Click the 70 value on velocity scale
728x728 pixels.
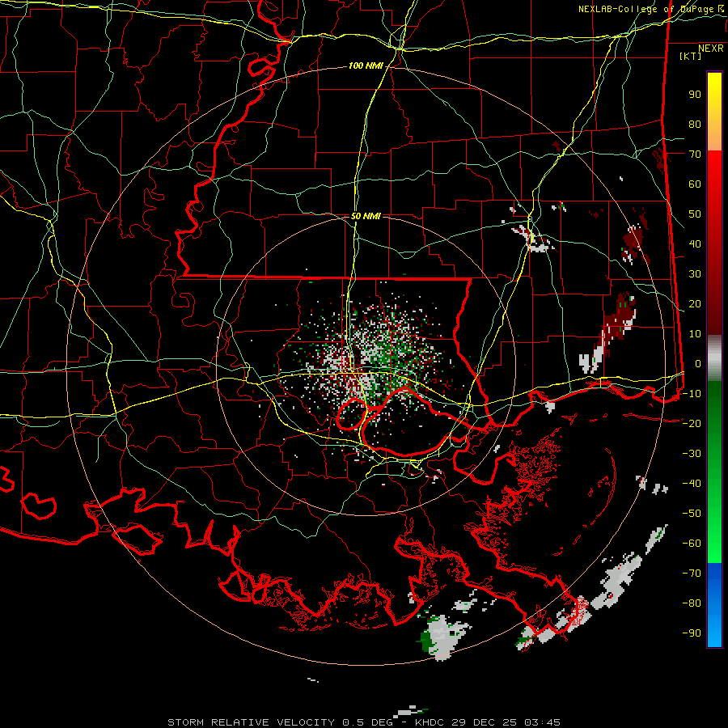pyautogui.click(x=695, y=154)
